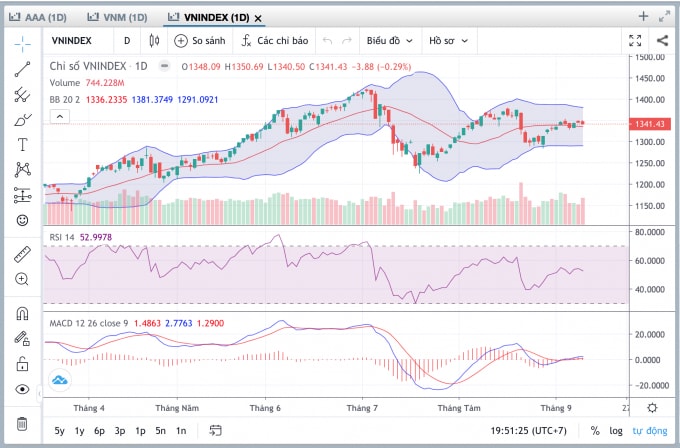Switch to the AAA (1D) tab
680x448 pixels.
click(x=38, y=17)
